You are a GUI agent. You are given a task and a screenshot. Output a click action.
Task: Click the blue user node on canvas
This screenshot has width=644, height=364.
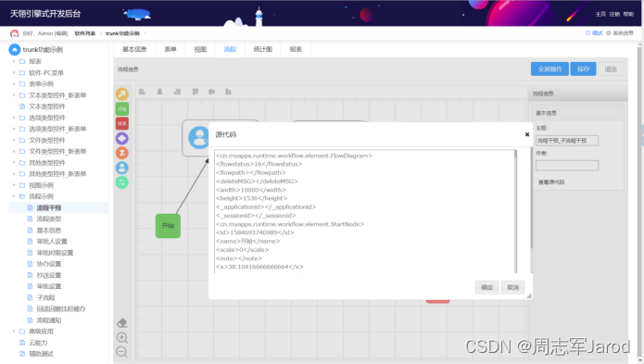pyautogui.click(x=199, y=137)
